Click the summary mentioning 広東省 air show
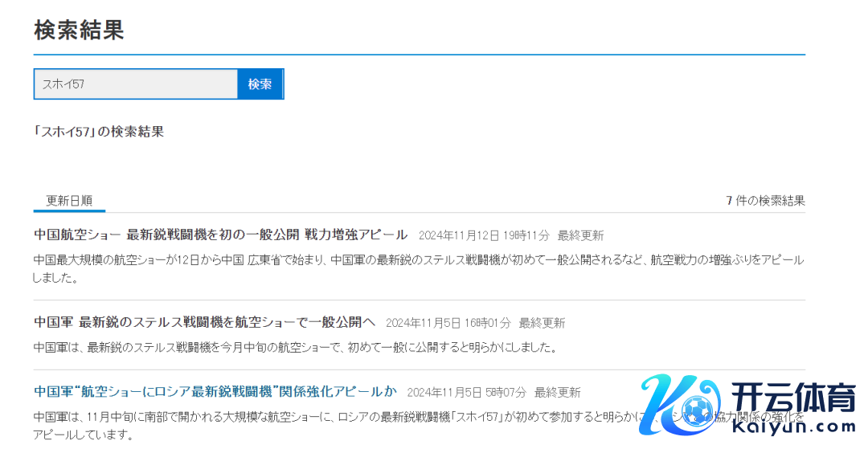Viewport: 868px width, 453px height. pos(418,268)
